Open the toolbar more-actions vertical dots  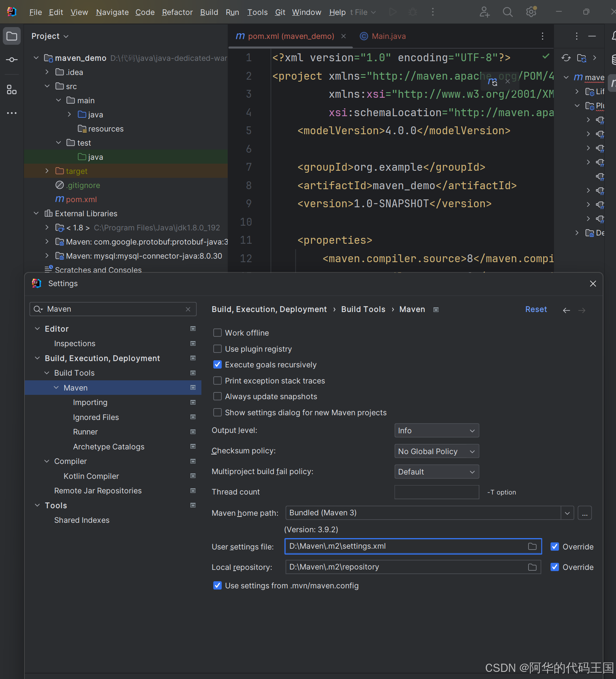tap(433, 12)
